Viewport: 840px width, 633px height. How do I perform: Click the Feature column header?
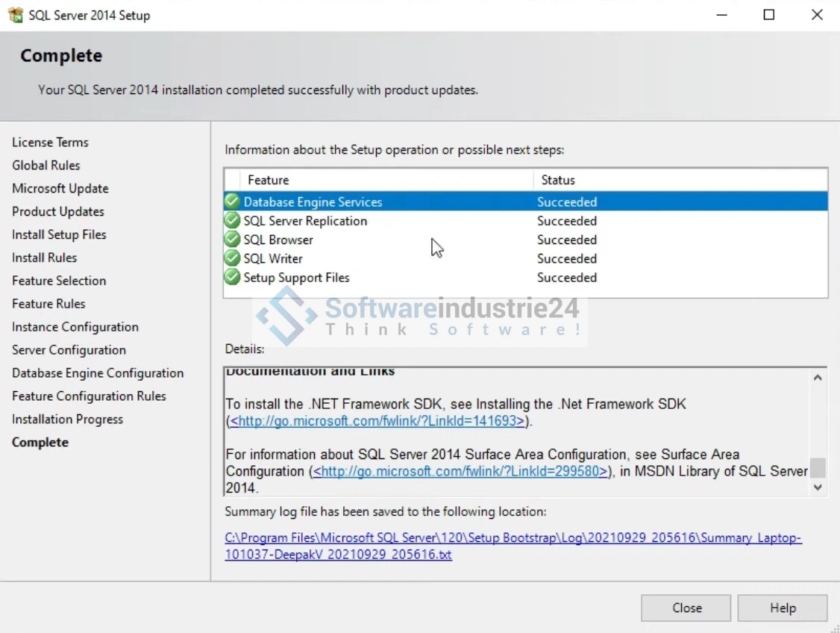[x=269, y=180]
